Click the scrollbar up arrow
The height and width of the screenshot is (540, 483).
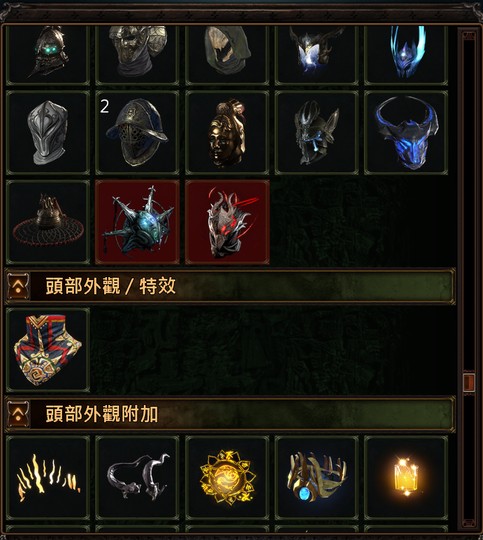tap(469, 35)
